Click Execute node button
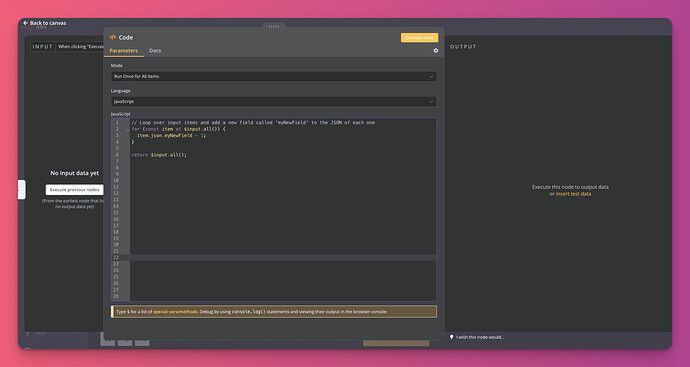690x367 pixels. click(419, 38)
